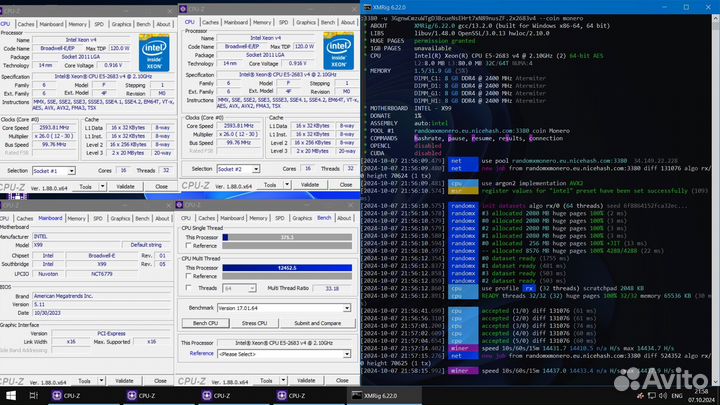Click the Intel Xeon logo in Socket #2 window
This screenshot has width=720, height=405.
pos(338,51)
